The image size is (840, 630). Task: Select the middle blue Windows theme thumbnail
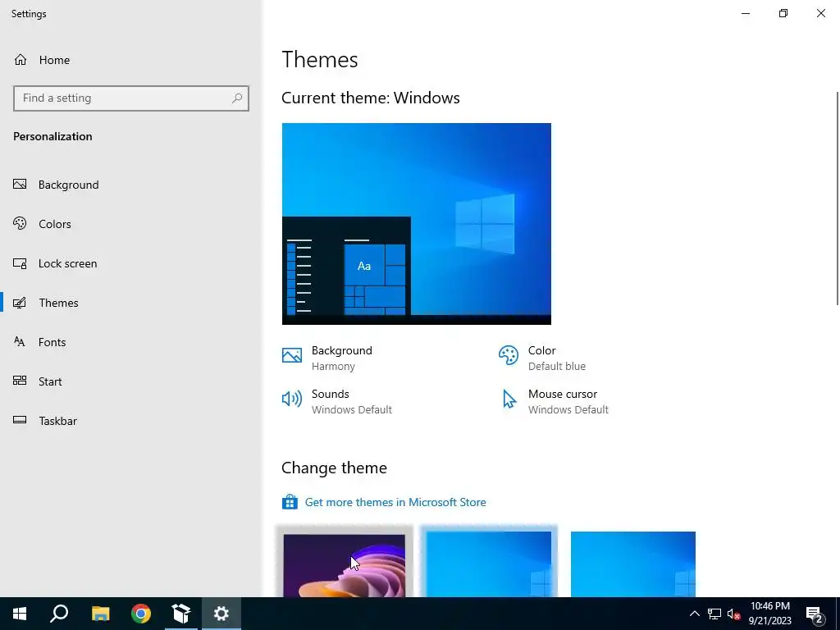point(489,564)
